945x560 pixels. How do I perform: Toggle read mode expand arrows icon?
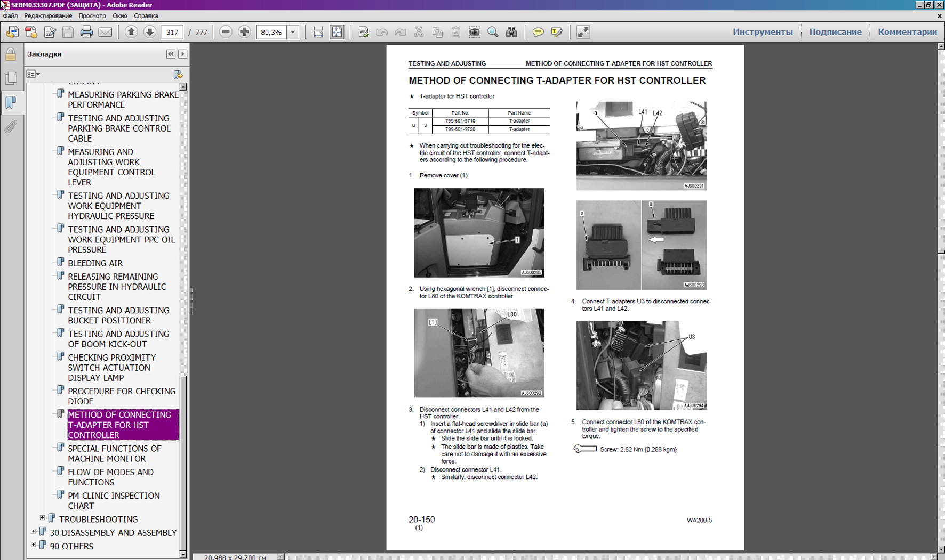tap(583, 33)
